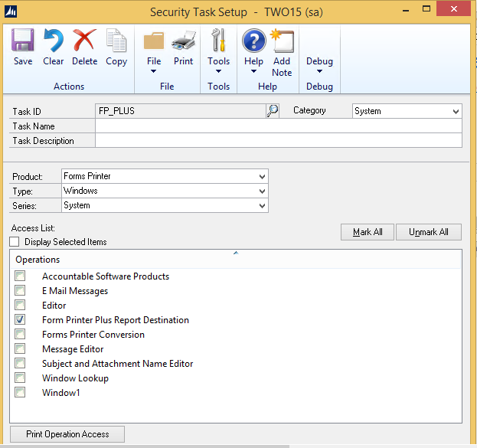The height and width of the screenshot is (448, 477).
Task: Check Subject and Attachment Name Editor checkbox
Action: tap(20, 364)
